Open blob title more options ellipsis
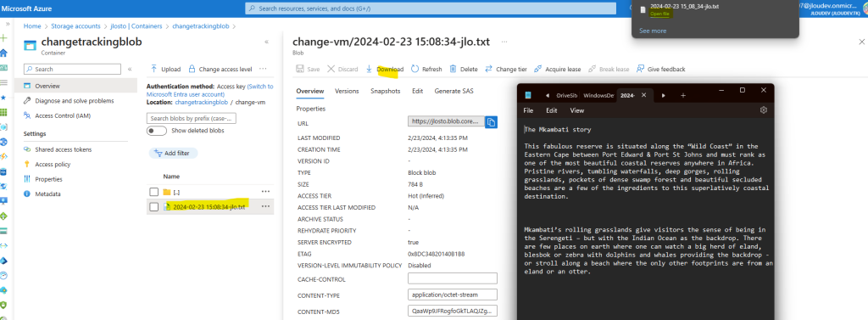868x320 pixels. [504, 42]
